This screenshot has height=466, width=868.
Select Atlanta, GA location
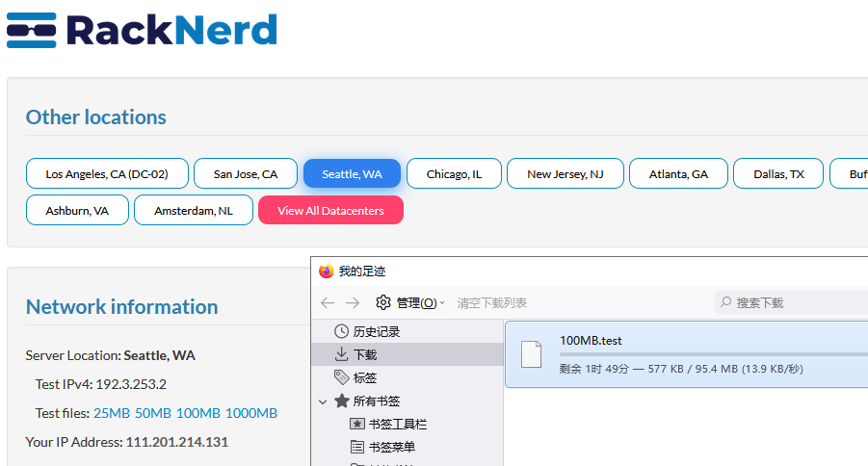click(x=678, y=173)
